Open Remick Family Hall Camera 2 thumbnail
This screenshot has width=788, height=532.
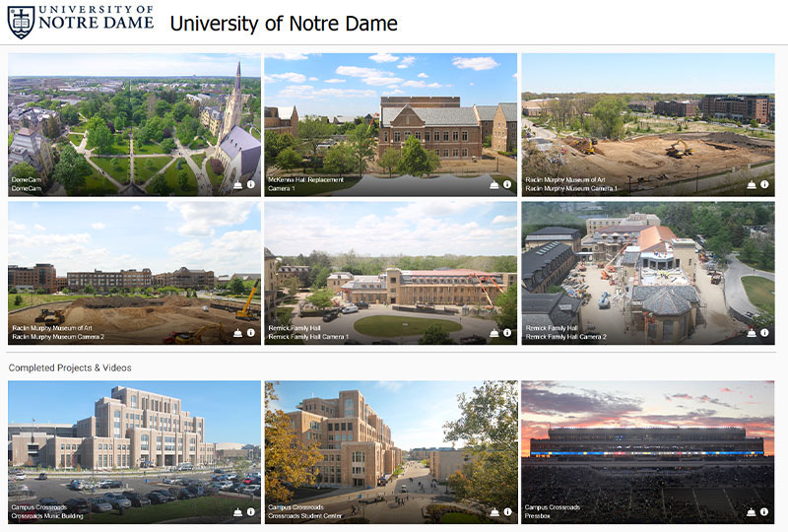coord(648,273)
